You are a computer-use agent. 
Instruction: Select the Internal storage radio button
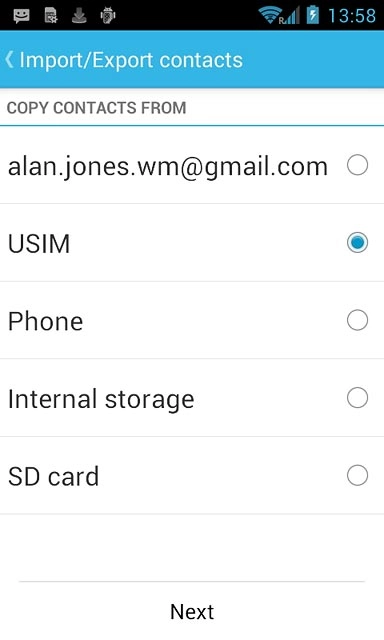click(357, 398)
